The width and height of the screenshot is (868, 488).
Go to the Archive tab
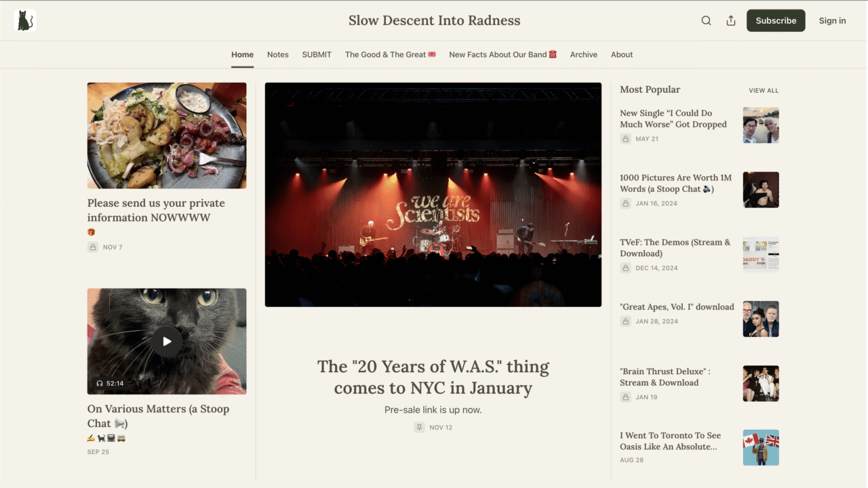tap(583, 55)
